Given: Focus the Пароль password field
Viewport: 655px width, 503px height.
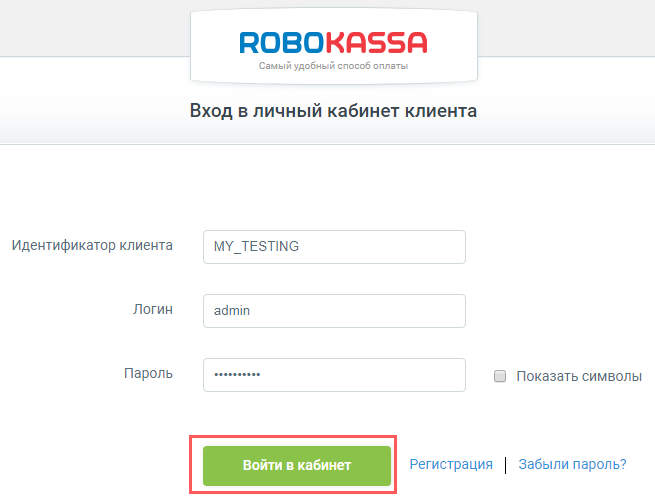Looking at the screenshot, I should (334, 375).
